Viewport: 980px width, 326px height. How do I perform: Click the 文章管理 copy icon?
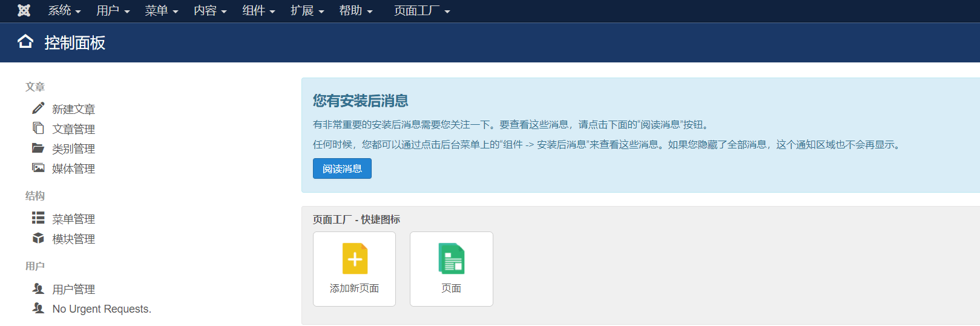pyautogui.click(x=38, y=128)
